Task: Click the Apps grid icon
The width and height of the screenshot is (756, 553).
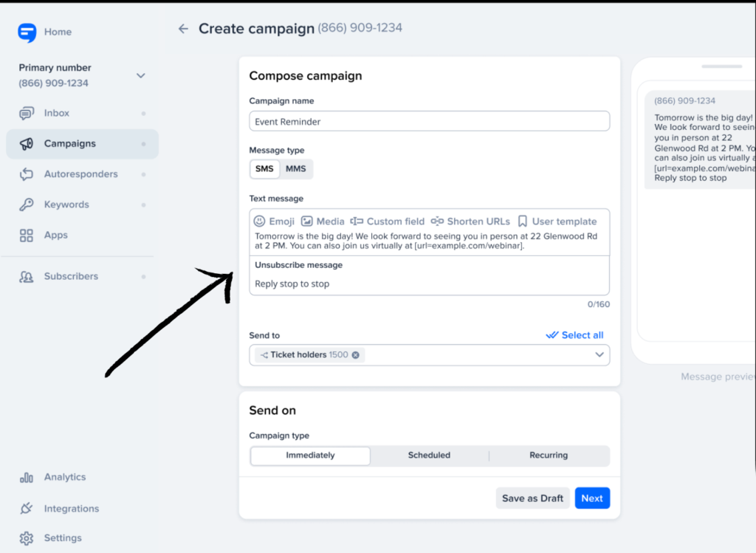Action: (27, 236)
